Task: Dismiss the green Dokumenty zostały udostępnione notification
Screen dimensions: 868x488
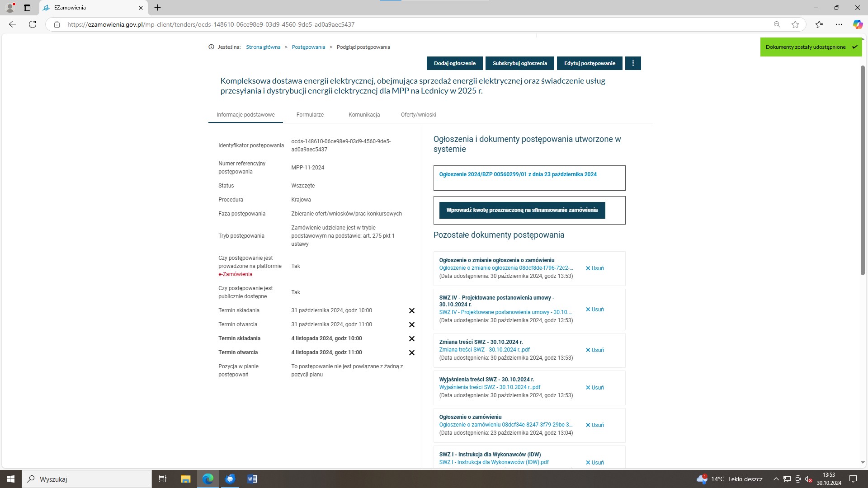Action: tap(854, 47)
